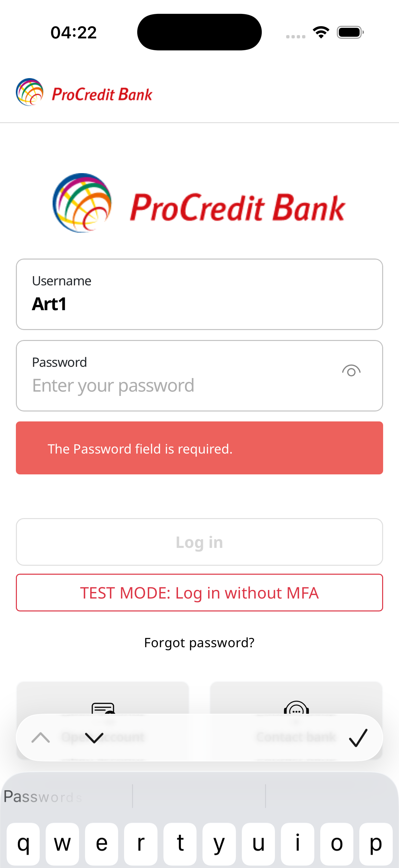
Task: Jump to previous field with up chevron
Action: tap(41, 738)
